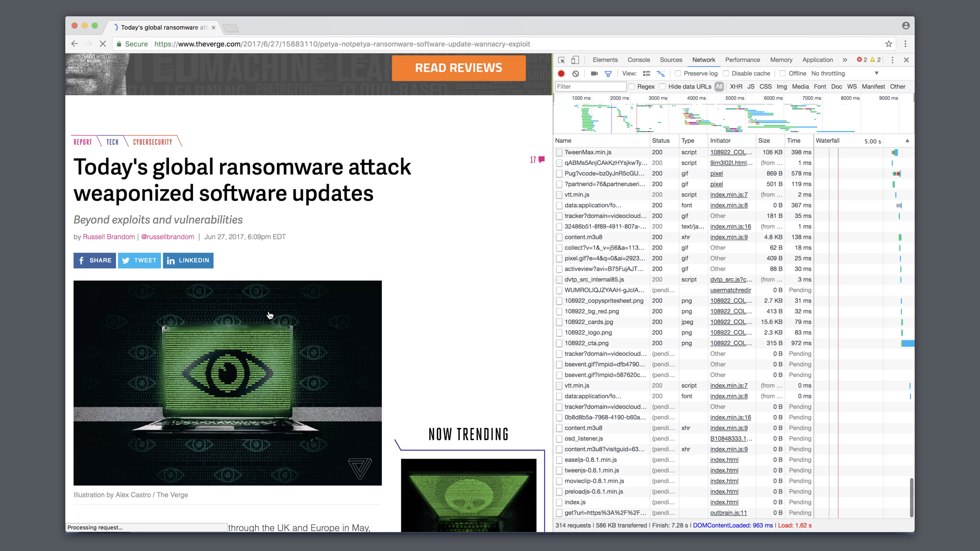Screen dimensions: 980x551
Task: Open a new browser tab
Action: (x=231, y=28)
